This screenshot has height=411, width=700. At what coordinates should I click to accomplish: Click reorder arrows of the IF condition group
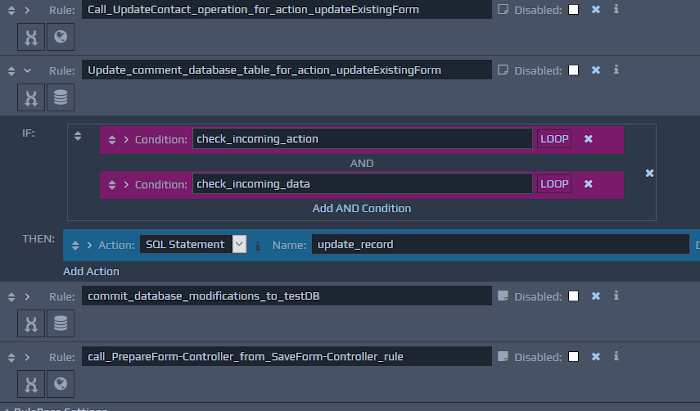(78, 136)
